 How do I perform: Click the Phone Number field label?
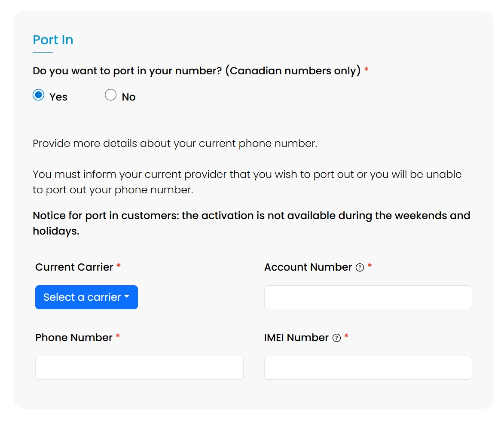(73, 338)
